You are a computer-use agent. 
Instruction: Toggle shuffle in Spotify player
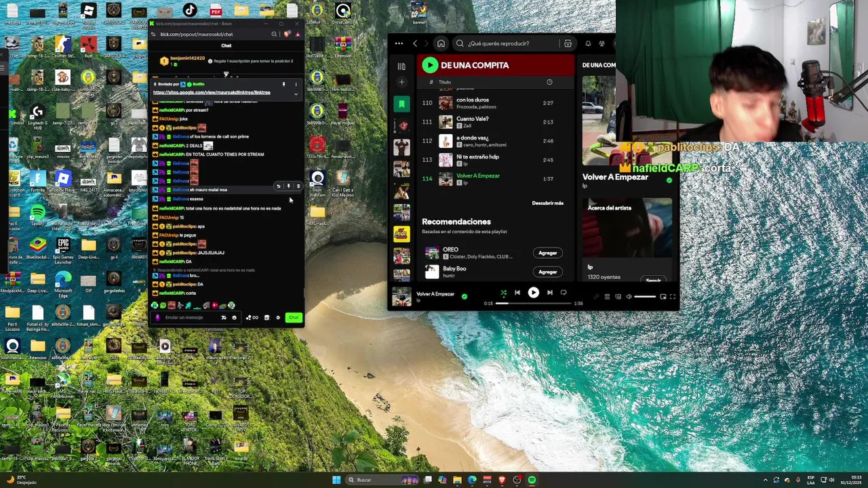(503, 293)
